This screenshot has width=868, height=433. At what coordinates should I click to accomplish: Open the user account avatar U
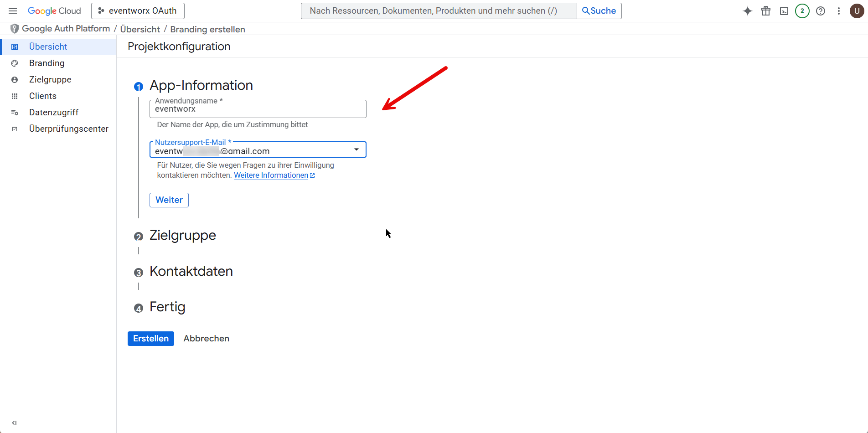[x=857, y=11]
